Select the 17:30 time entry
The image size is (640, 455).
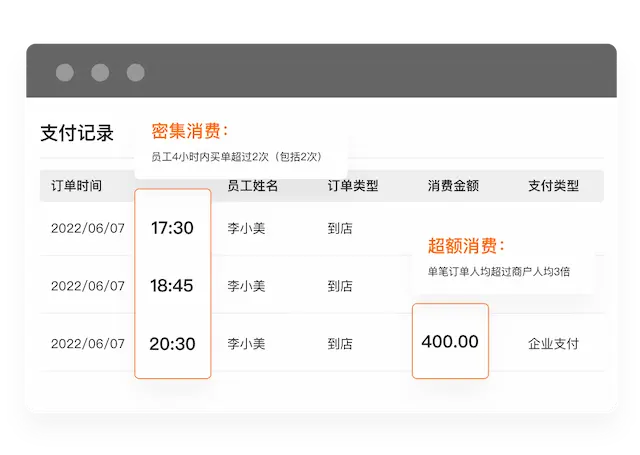172,228
